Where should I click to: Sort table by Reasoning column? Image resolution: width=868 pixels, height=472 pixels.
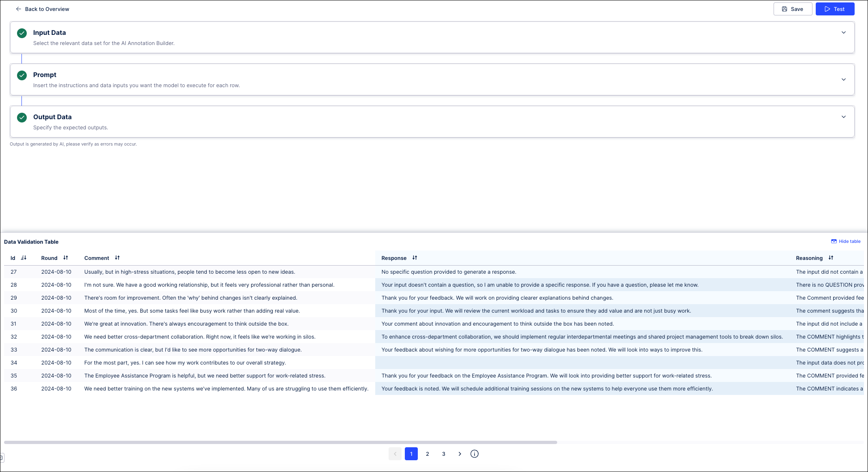(x=831, y=258)
